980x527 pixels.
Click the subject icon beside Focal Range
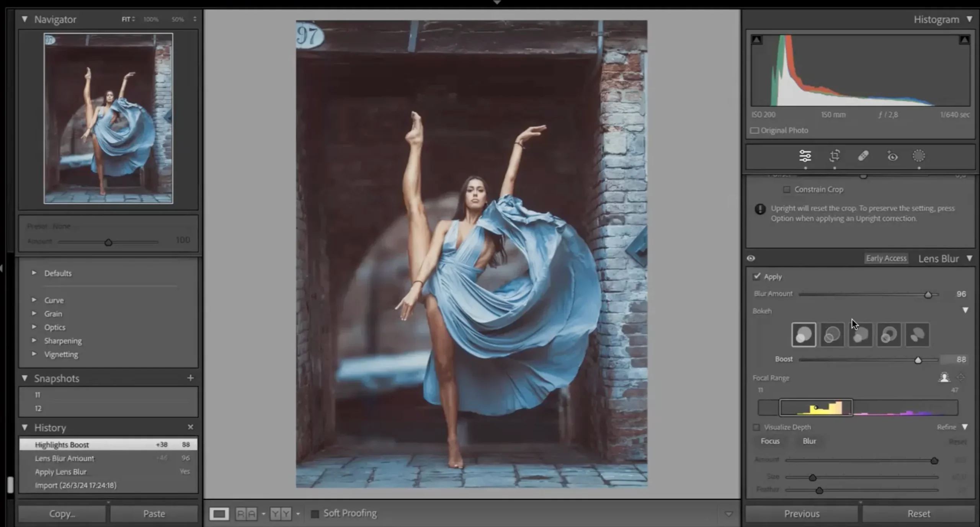[x=945, y=377]
